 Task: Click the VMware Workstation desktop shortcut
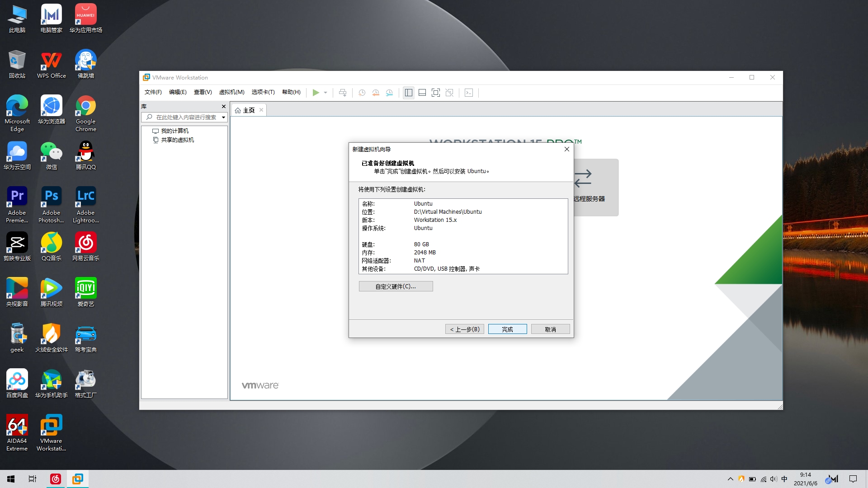click(52, 433)
